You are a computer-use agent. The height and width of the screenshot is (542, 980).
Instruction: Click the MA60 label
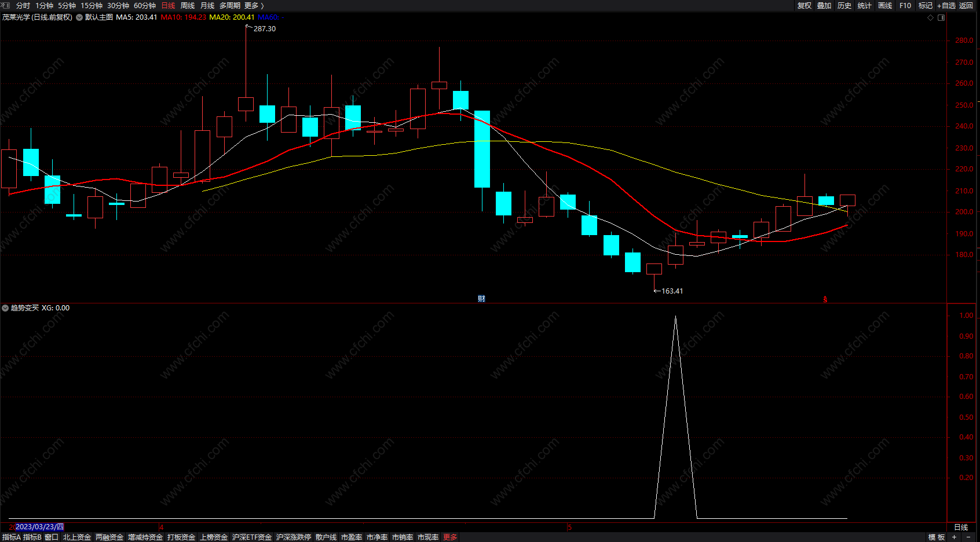tap(270, 17)
